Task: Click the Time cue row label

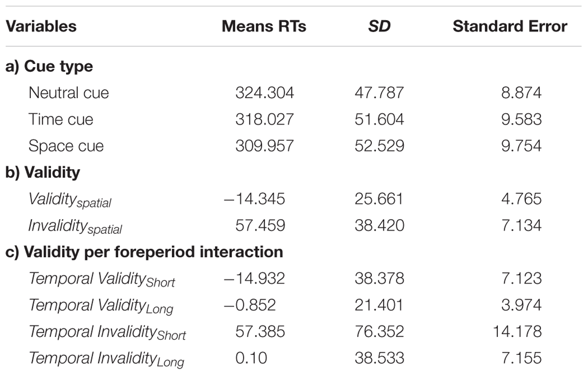Action: 61,119
